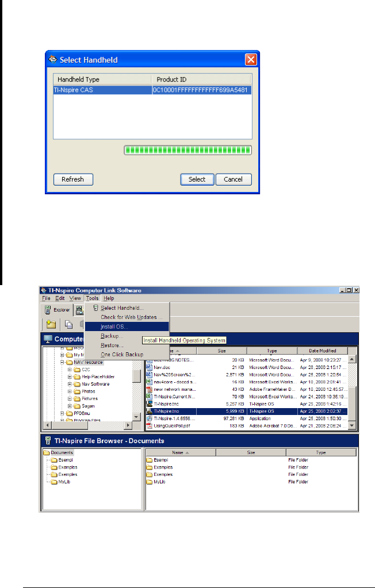
Task: Click the Esempi folder icon in file list
Action: (149, 460)
